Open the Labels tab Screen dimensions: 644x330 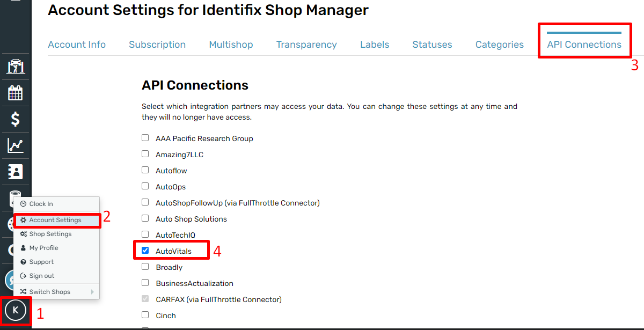point(375,45)
